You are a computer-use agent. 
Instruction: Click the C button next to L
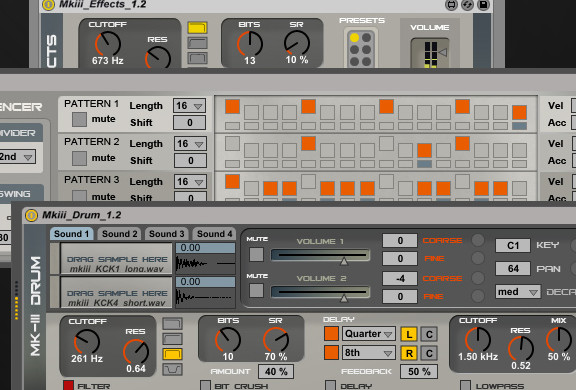(429, 334)
